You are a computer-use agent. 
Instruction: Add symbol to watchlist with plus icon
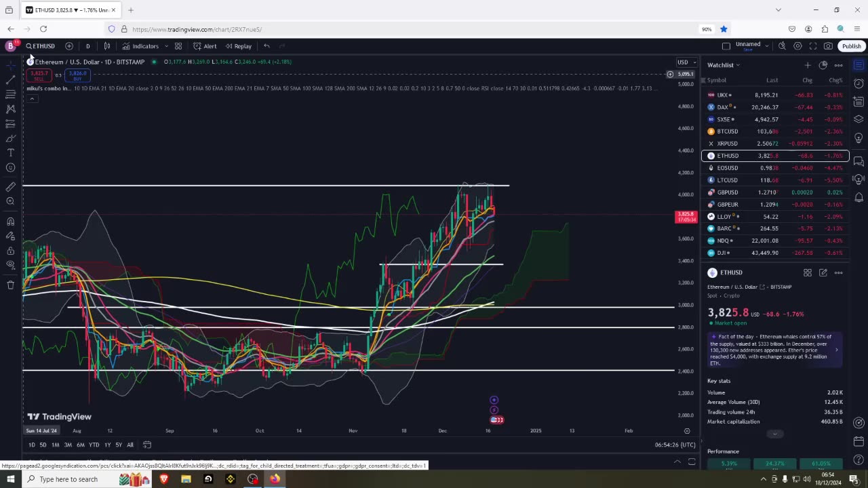coord(808,65)
